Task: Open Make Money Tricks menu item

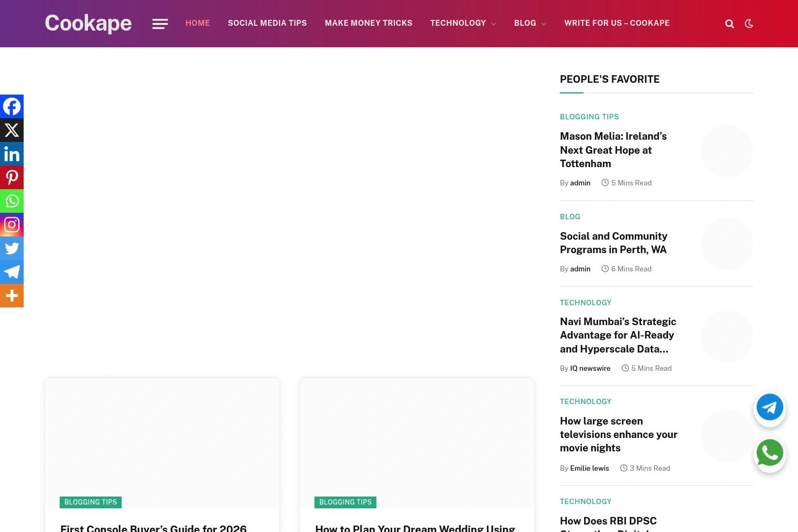Action: [x=368, y=23]
